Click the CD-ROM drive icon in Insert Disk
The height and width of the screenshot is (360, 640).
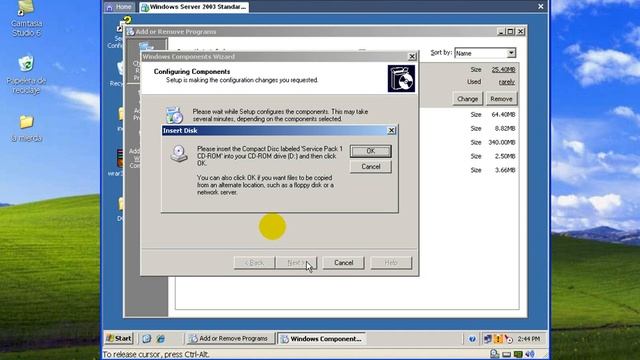click(x=179, y=153)
